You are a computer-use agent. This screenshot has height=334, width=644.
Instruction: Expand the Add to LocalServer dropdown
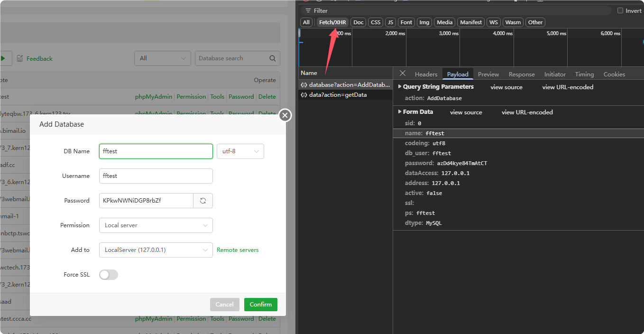point(156,250)
